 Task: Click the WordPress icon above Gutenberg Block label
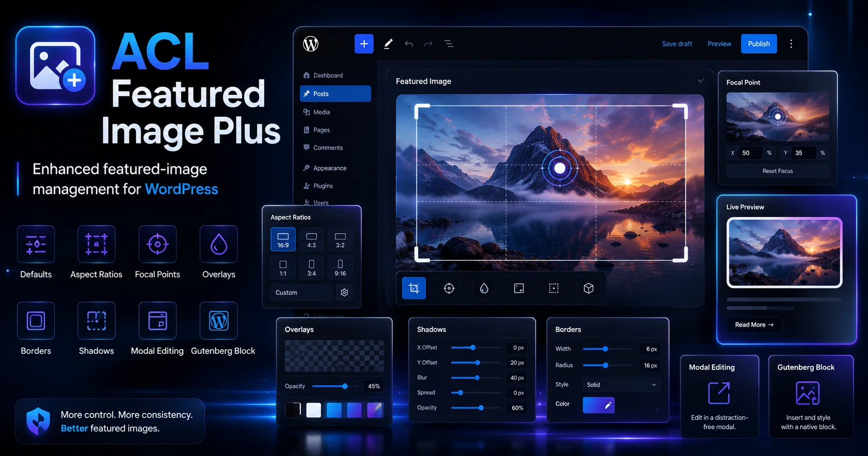219,321
